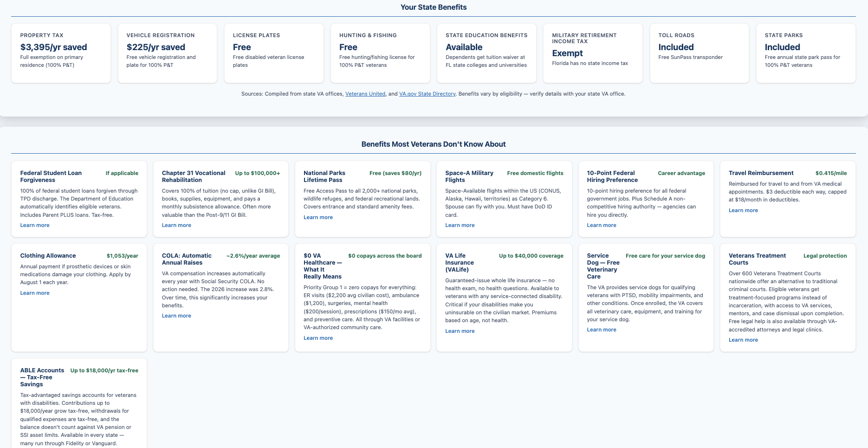This screenshot has height=448, width=868.
Task: Click Learn more under Federal Student Loan Forgiveness
Action: click(35, 225)
